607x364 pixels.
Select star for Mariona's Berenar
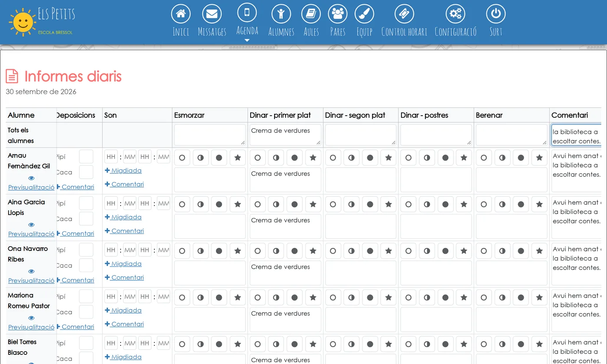539,297
